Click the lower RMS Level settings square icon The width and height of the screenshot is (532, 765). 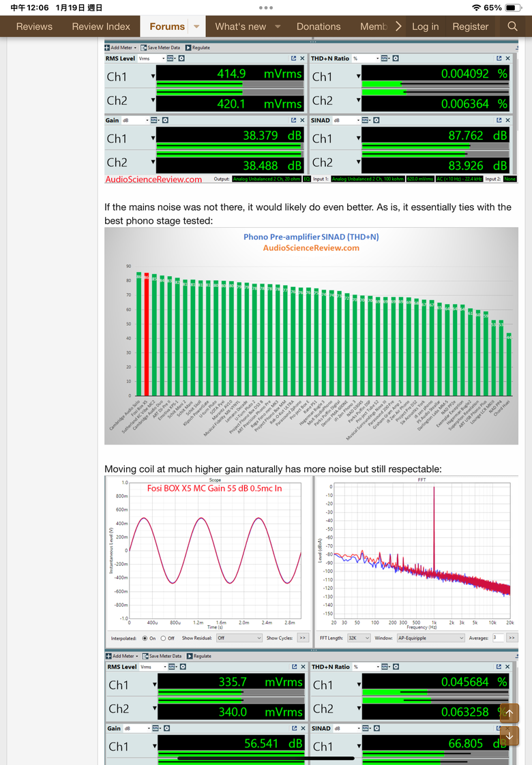tap(183, 666)
